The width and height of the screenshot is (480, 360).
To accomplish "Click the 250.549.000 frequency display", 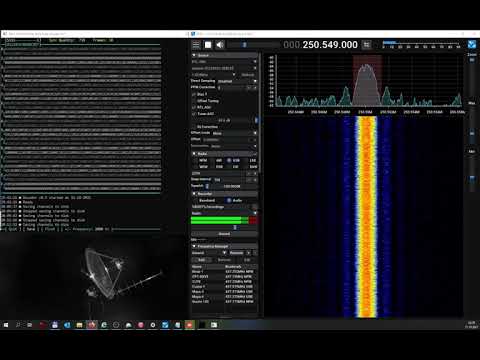I will pos(320,45).
